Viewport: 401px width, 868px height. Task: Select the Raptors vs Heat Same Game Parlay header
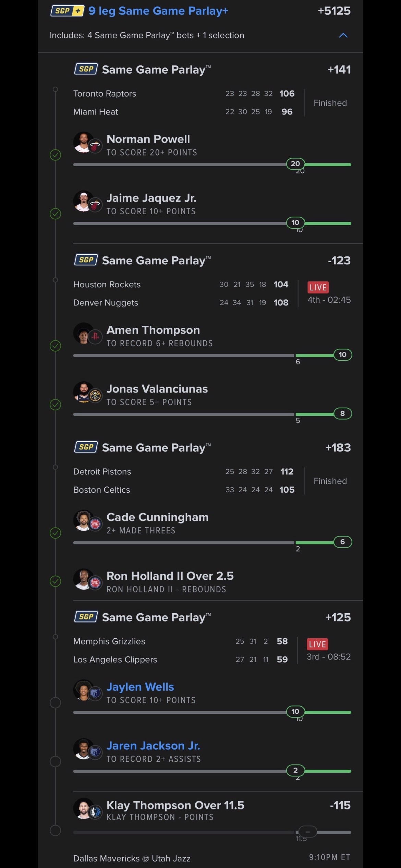[156, 70]
